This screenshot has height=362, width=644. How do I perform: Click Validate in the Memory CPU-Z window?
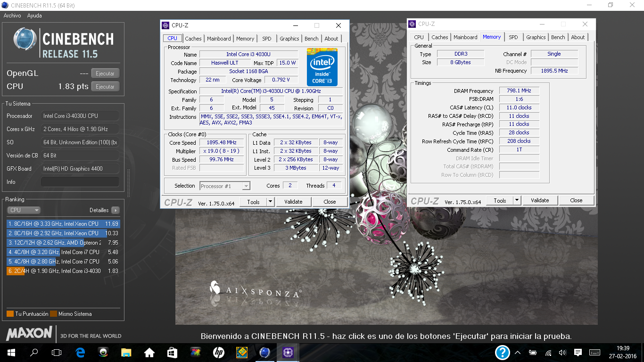(x=540, y=200)
